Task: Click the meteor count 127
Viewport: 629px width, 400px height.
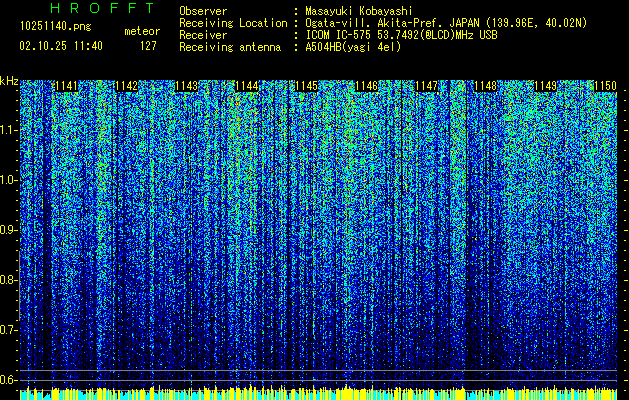Action: [148, 46]
